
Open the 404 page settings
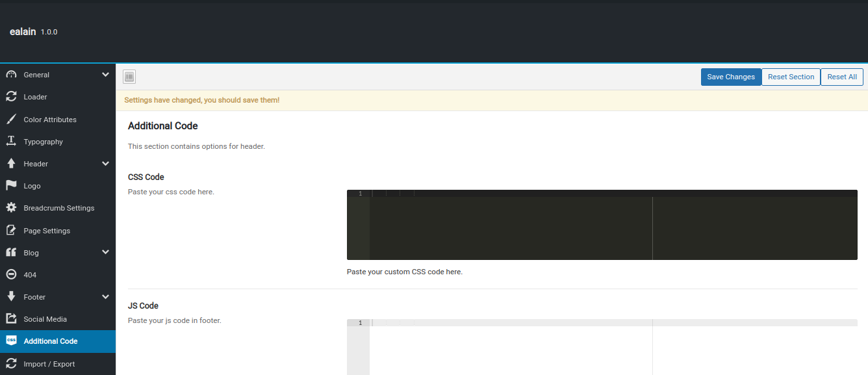(x=58, y=275)
